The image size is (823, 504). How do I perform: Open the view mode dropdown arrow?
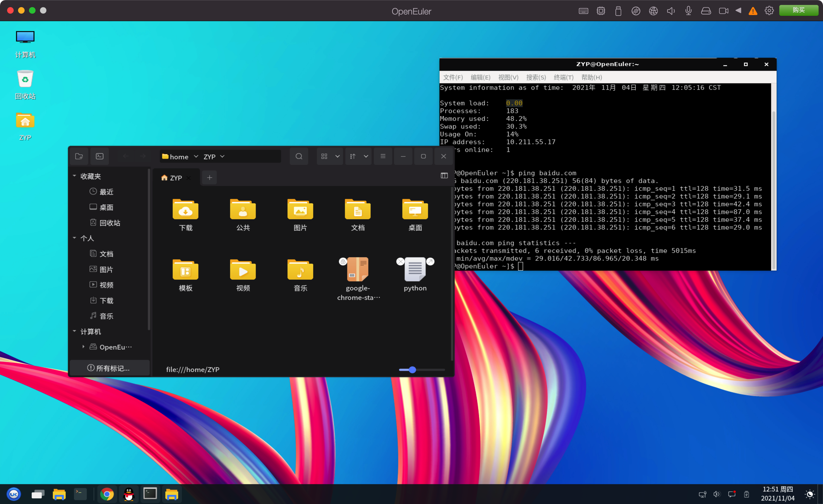pos(337,156)
